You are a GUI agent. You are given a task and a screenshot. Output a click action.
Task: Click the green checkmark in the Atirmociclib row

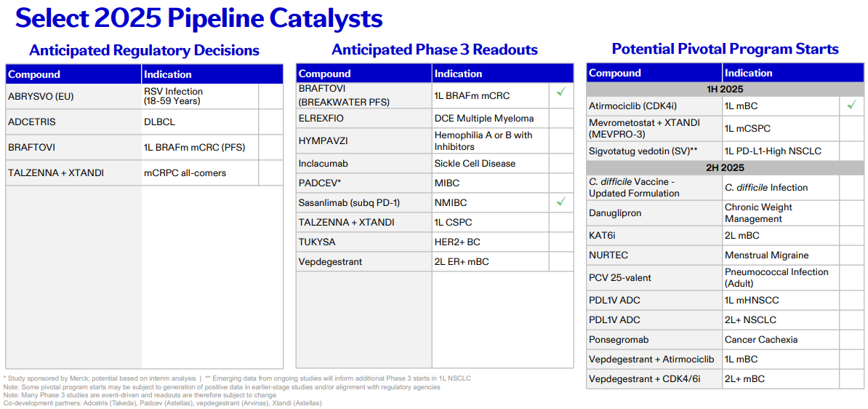coord(851,105)
